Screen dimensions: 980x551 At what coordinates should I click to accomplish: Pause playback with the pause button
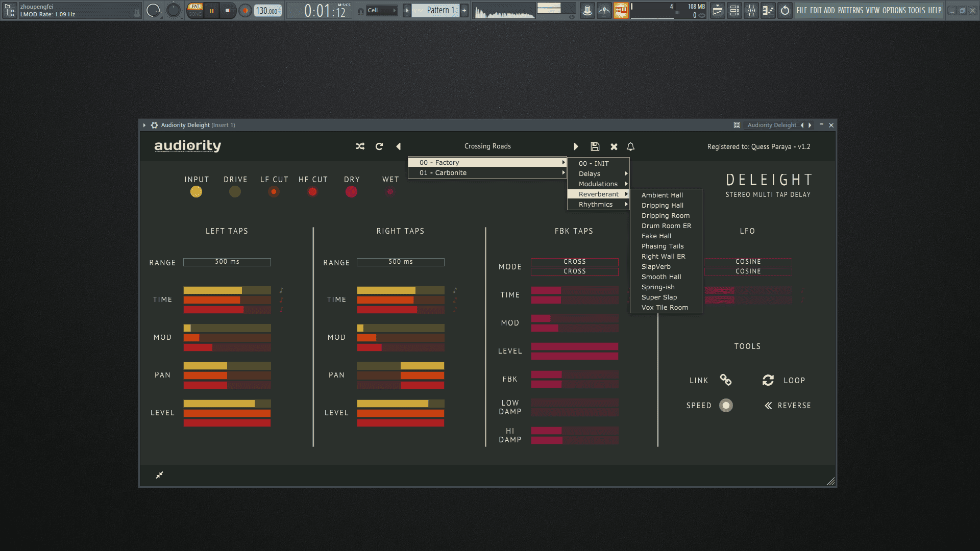click(211, 10)
